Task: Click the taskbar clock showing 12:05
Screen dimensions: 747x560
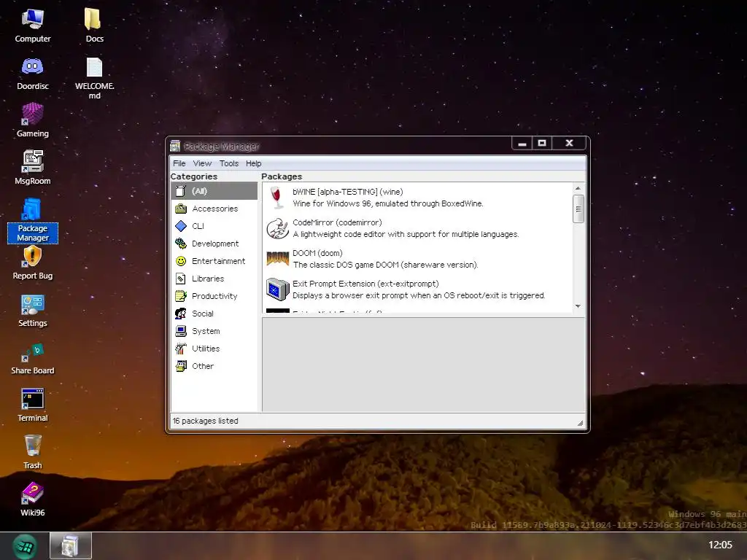Action: [x=720, y=545]
